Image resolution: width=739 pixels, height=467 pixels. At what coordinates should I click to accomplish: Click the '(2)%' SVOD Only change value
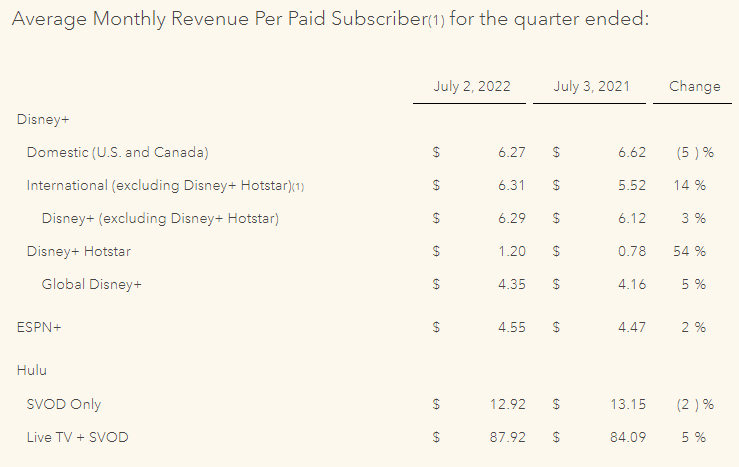[x=695, y=404]
